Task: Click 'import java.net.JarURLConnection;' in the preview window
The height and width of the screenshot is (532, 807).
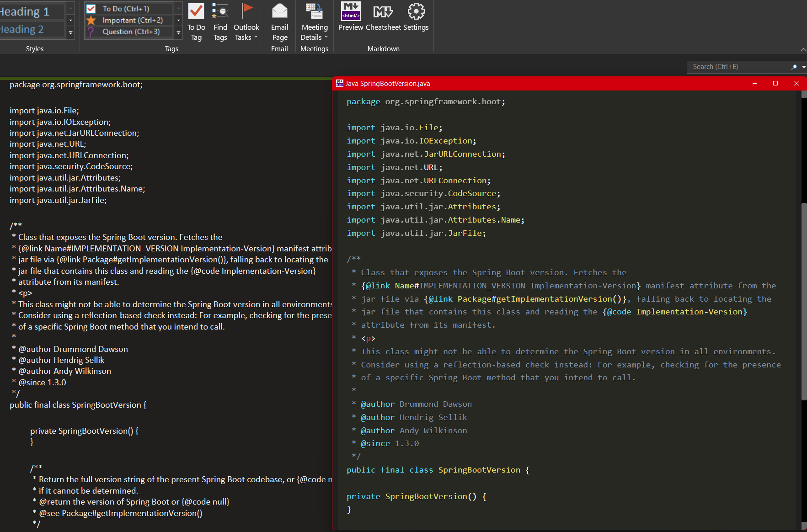Action: [426, 154]
